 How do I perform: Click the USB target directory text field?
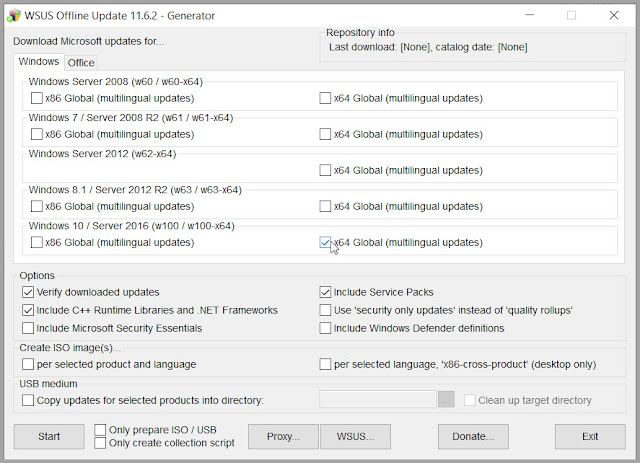tap(378, 400)
